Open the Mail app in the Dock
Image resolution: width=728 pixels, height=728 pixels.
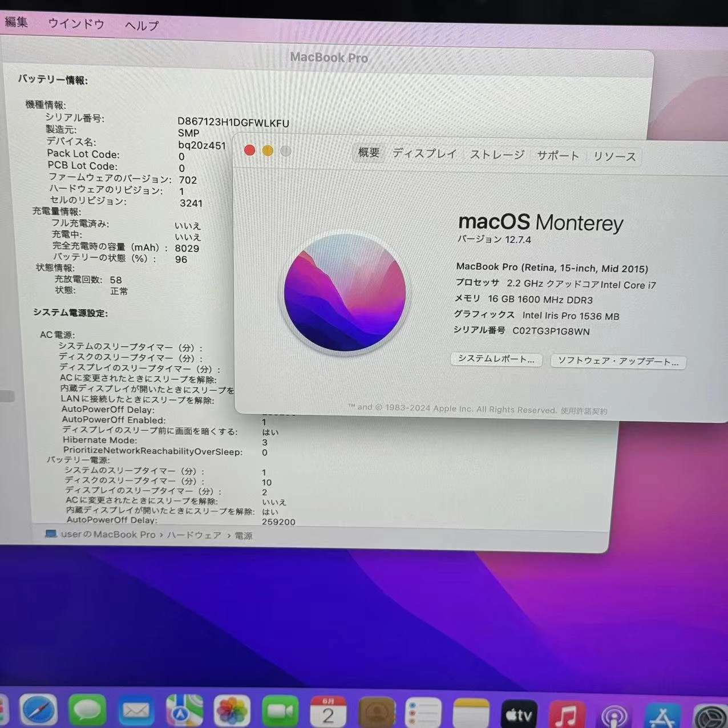(135, 711)
